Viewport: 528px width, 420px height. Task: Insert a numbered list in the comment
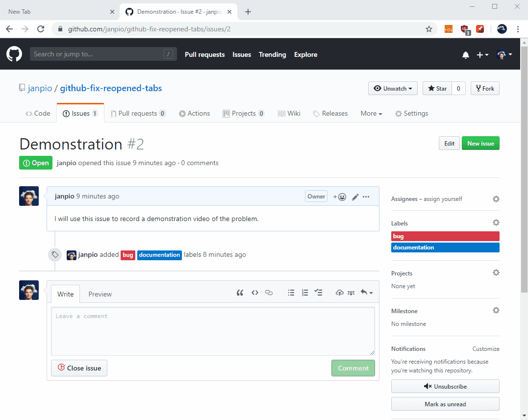point(305,292)
